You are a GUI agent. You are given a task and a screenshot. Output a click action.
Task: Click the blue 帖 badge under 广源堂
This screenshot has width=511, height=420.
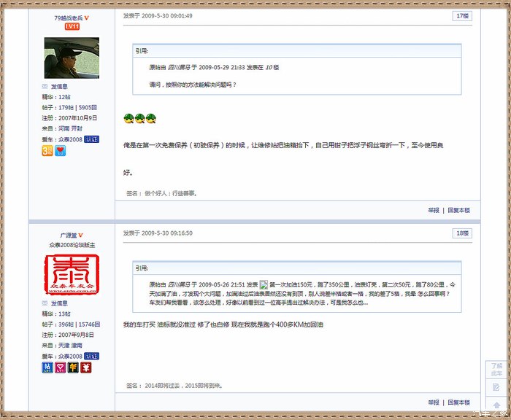tap(47, 367)
